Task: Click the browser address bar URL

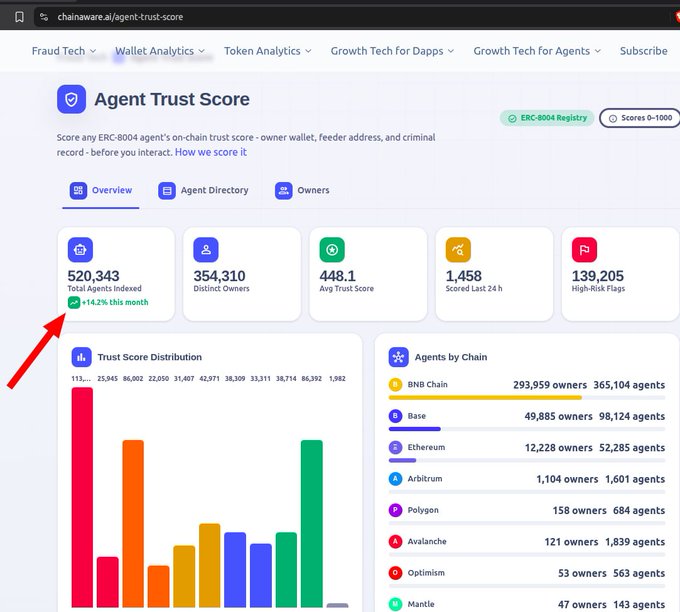Action: point(120,17)
